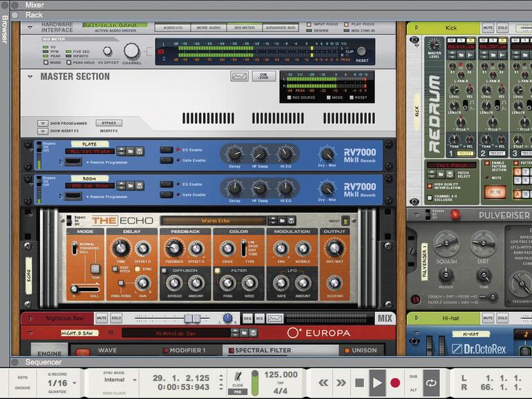Expand Show Insert FX in Master Section
This screenshot has height=399, width=532.
[42, 131]
